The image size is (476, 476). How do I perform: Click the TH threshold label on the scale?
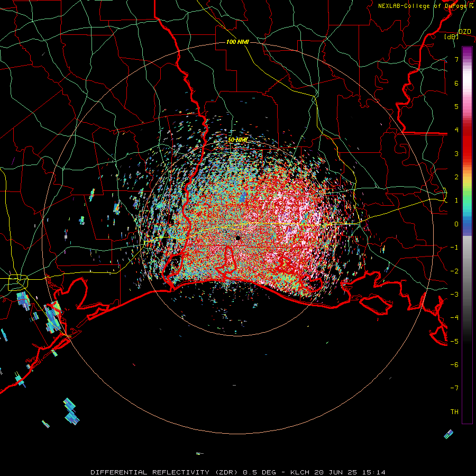454,412
